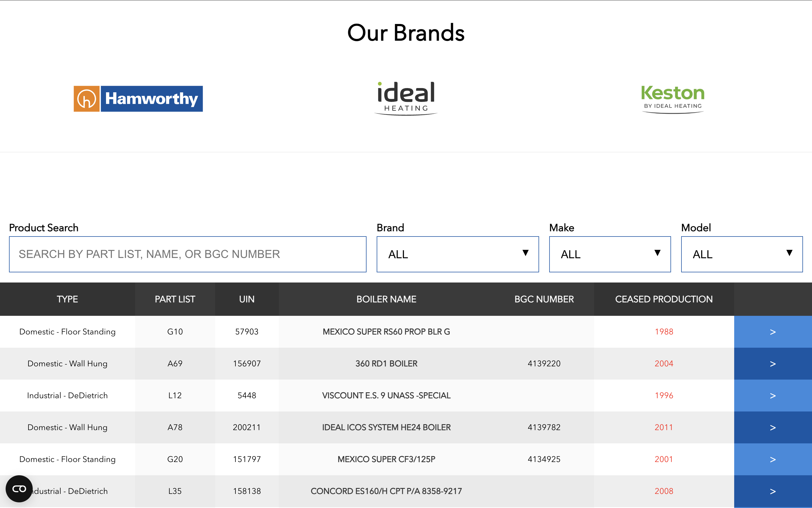Click ceased production year 2004
The height and width of the screenshot is (508, 812).
[x=664, y=364]
